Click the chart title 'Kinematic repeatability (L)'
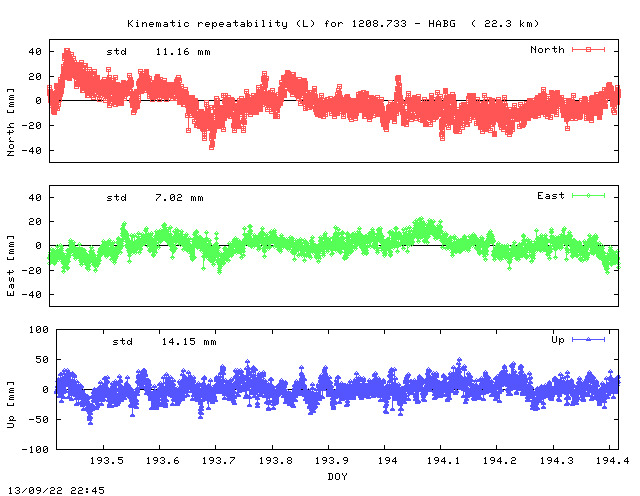Viewport: 640px width, 496px height. 221,24
